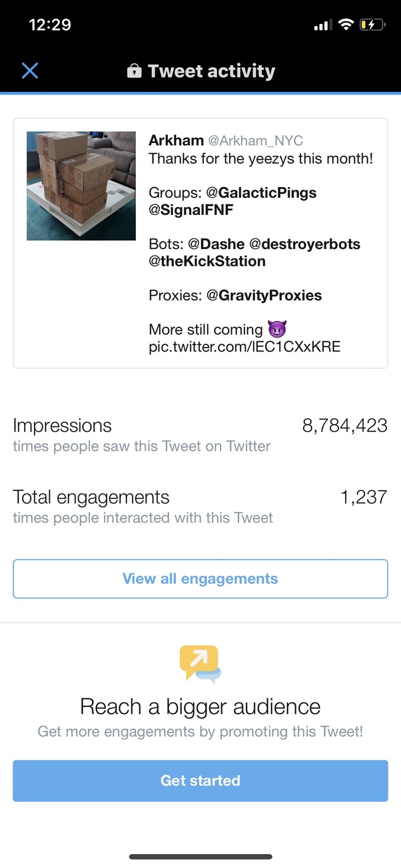
Task: Close the Tweet activity screen
Action: tap(30, 71)
